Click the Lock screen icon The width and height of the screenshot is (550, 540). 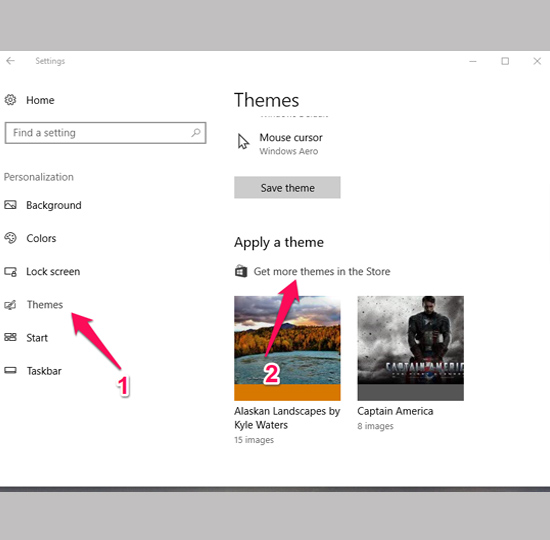click(x=10, y=272)
